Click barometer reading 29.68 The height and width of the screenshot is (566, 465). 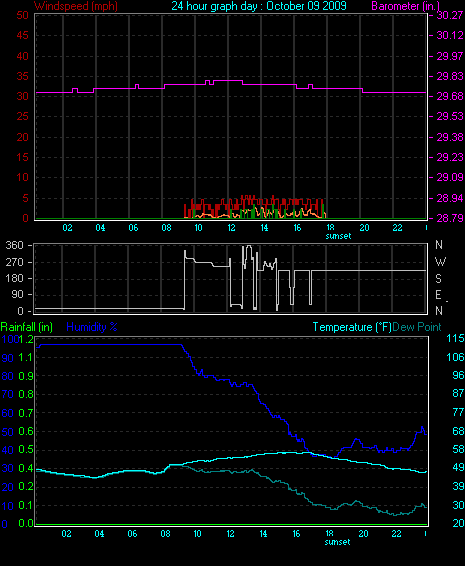coord(450,96)
